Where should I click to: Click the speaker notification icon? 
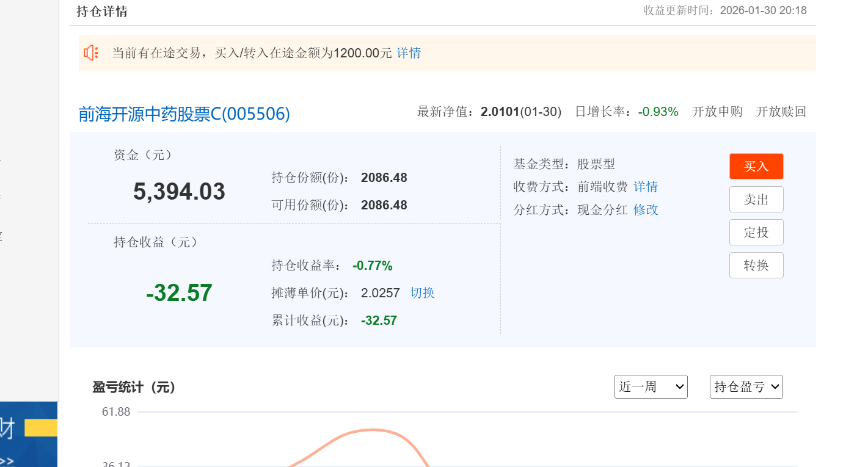pos(91,53)
